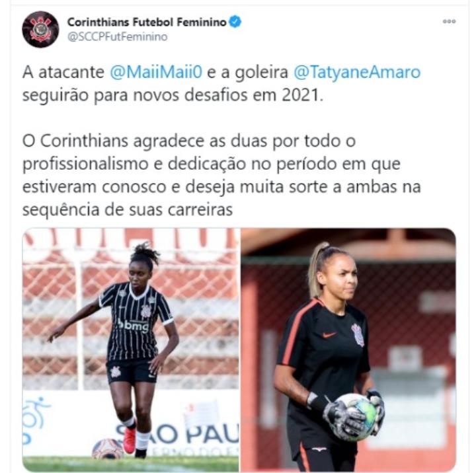Screen dimensions: 476x473
Task: Open the three-dot more options menu
Action: 449,21
